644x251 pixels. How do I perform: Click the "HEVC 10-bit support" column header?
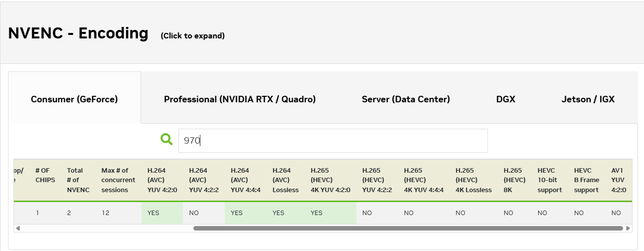pos(549,180)
